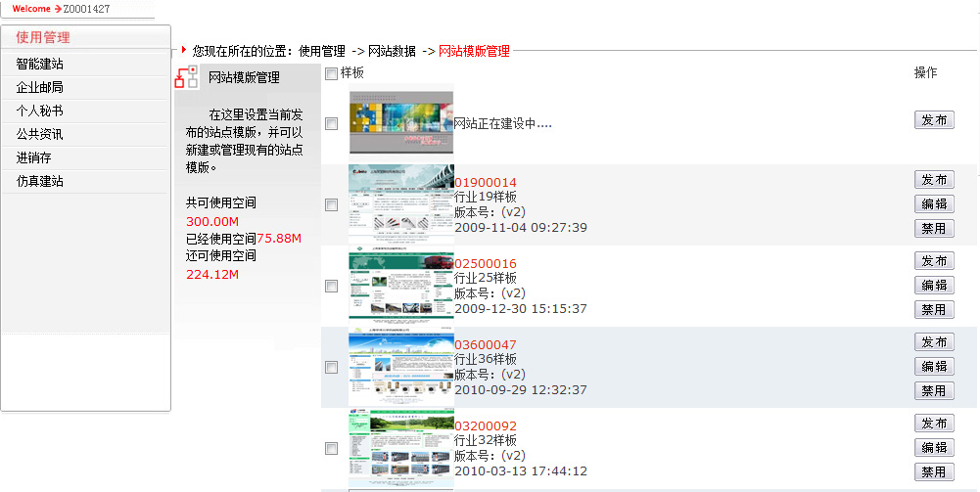Open the 03200092 template link
The width and height of the screenshot is (980, 492).
coord(486,426)
